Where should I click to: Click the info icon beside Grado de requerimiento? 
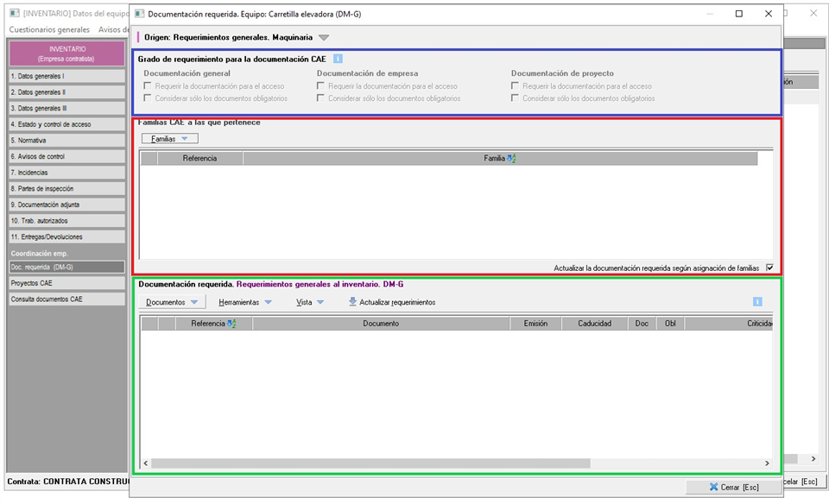pyautogui.click(x=338, y=59)
